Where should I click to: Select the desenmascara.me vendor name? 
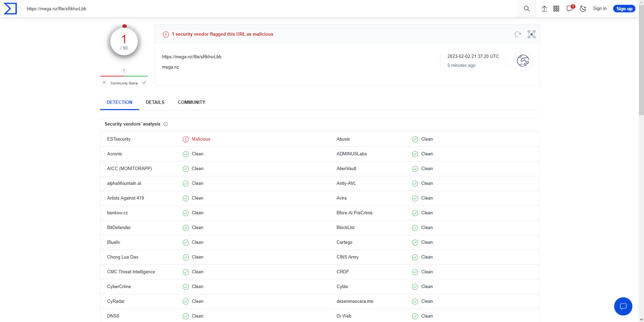point(355,301)
